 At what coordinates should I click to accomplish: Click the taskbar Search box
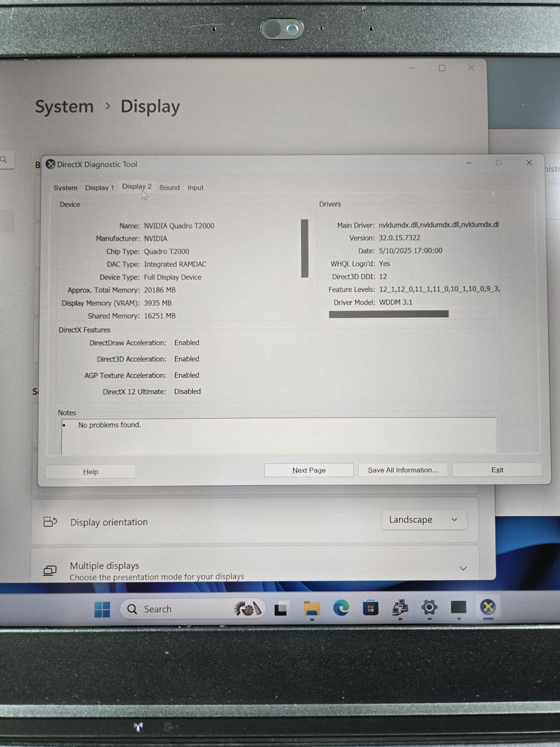[192, 609]
